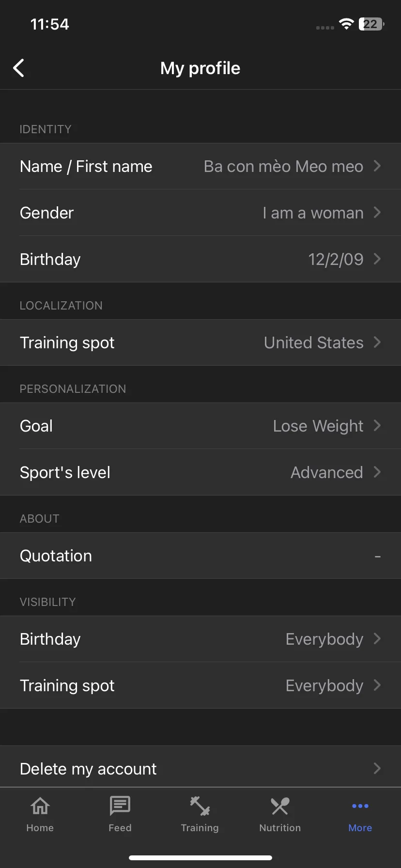401x868 pixels.
Task: Tap the More three-dots icon
Action: tap(360, 806)
